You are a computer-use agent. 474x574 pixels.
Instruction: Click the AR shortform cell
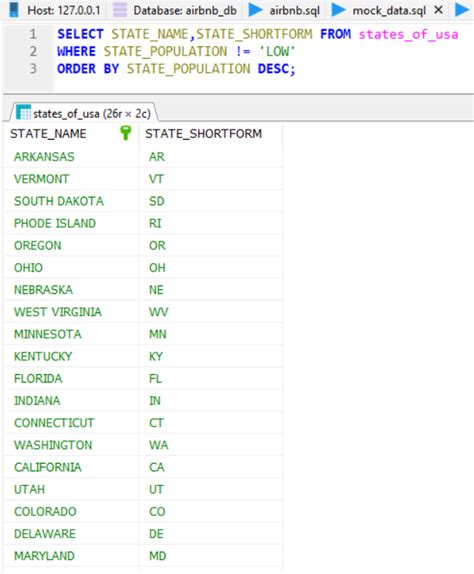click(x=211, y=157)
